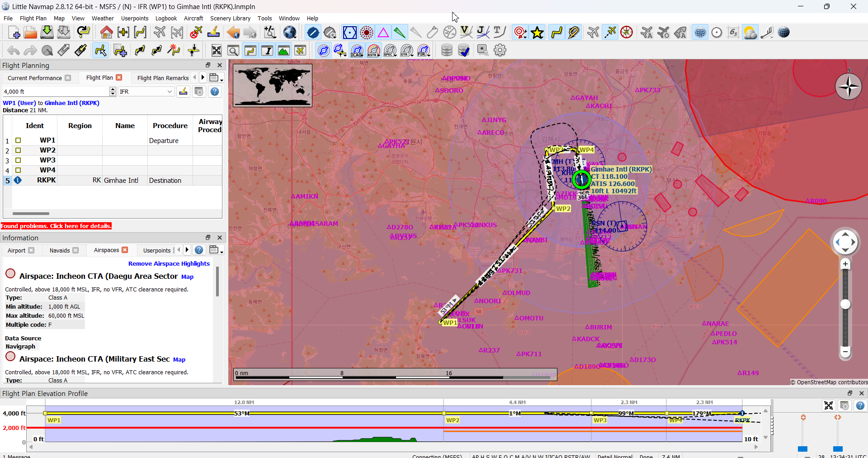Open Information tab list menu
The width and height of the screenshot is (868, 458).
pyautogui.click(x=216, y=250)
